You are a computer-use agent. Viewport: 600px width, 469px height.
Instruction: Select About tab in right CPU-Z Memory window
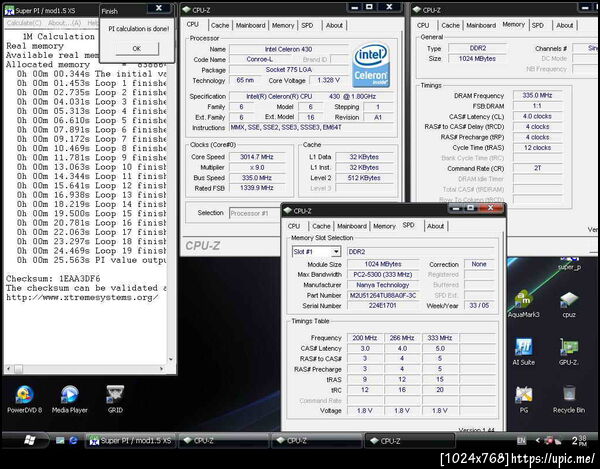[564, 25]
